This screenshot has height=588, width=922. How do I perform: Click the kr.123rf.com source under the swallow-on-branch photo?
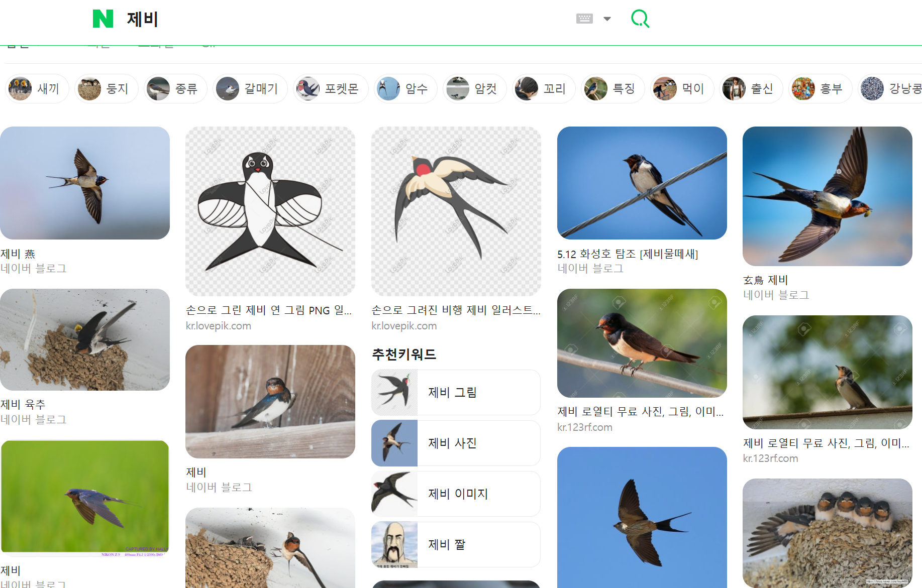pyautogui.click(x=585, y=427)
